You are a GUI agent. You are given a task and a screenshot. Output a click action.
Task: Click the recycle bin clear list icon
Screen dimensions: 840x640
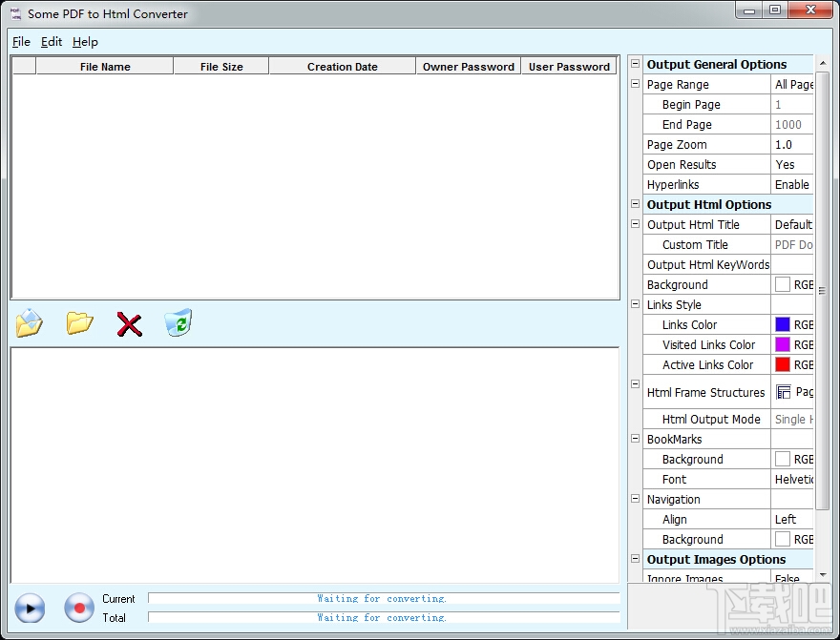178,322
